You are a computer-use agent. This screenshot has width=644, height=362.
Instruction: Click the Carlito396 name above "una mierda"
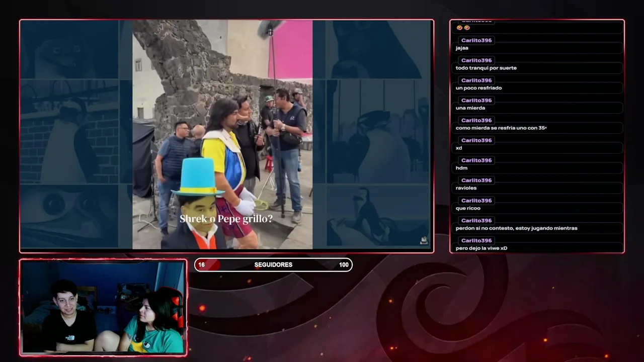(x=476, y=101)
